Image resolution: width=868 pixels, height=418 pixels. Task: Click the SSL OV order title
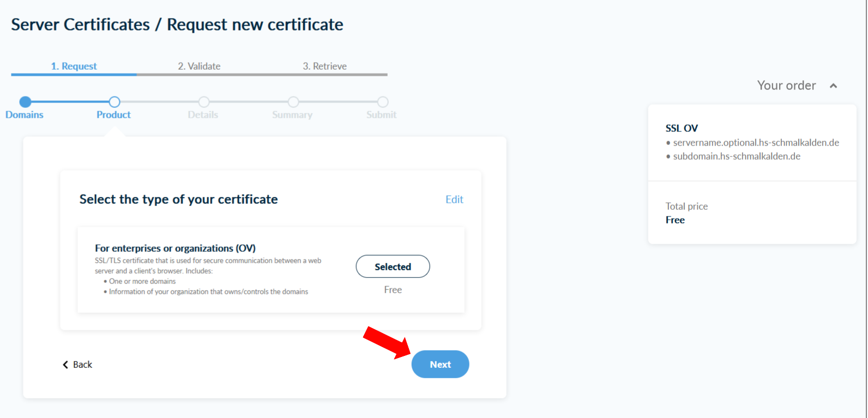(682, 129)
